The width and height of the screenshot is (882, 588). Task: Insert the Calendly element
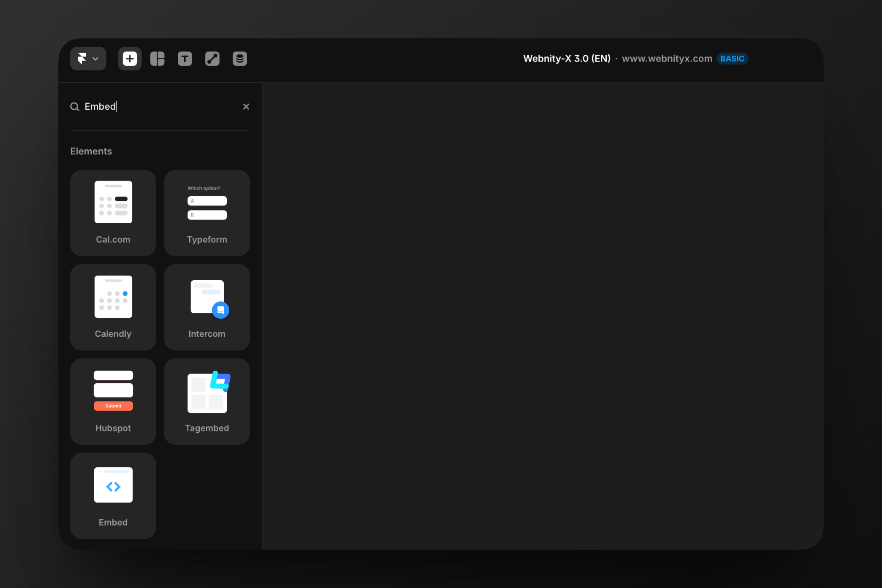pyautogui.click(x=113, y=307)
